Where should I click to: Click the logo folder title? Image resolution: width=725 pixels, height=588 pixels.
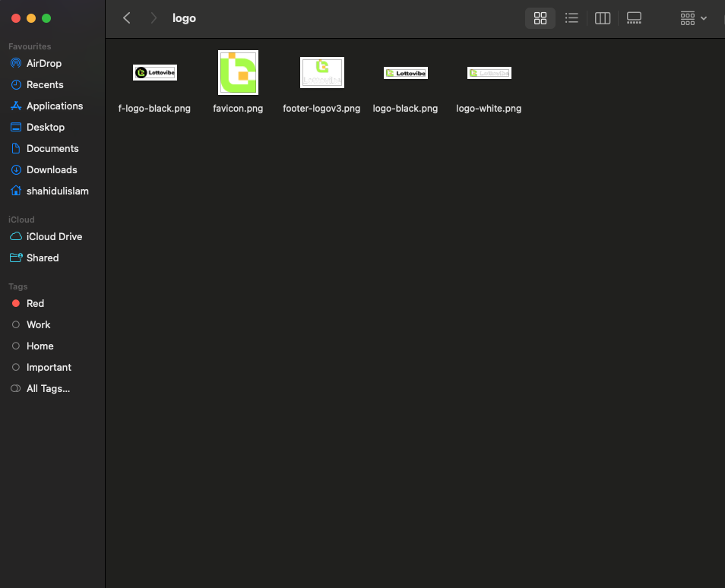coord(184,18)
